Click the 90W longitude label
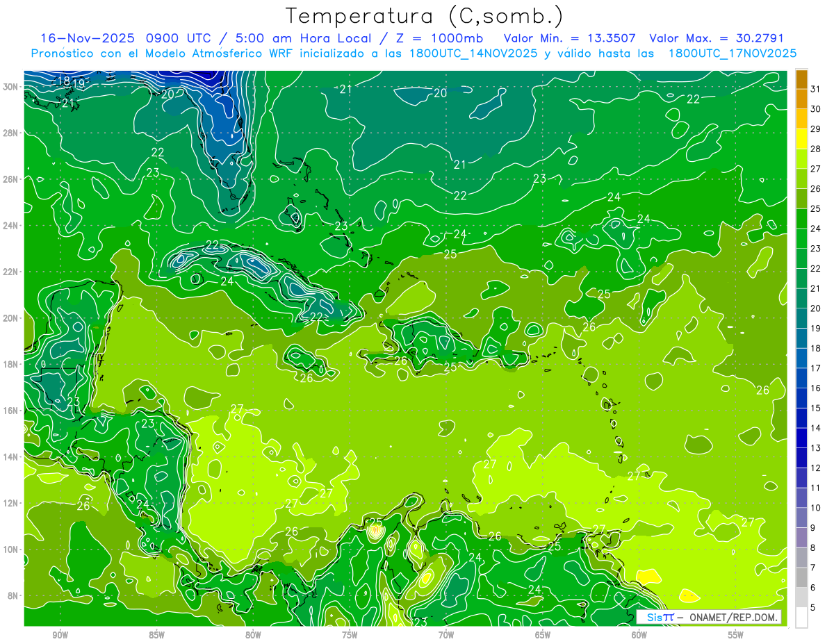This screenshot has height=644, width=834. [x=60, y=634]
